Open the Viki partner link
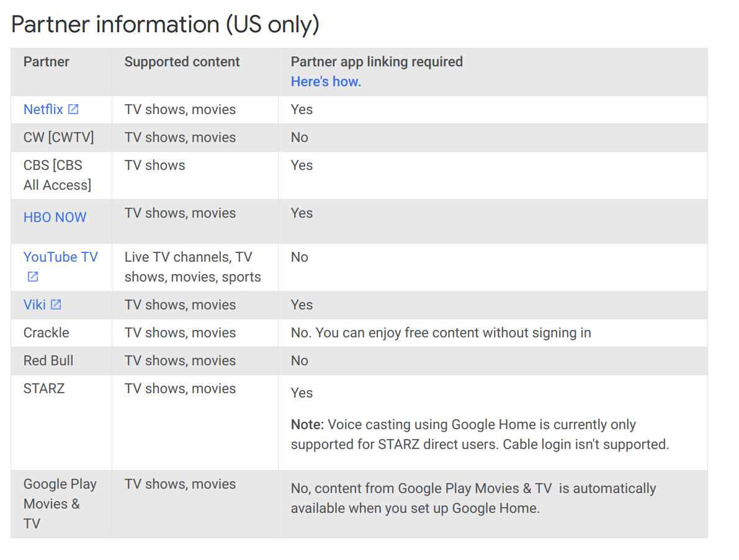Image resolution: width=739 pixels, height=560 pixels. (x=34, y=304)
